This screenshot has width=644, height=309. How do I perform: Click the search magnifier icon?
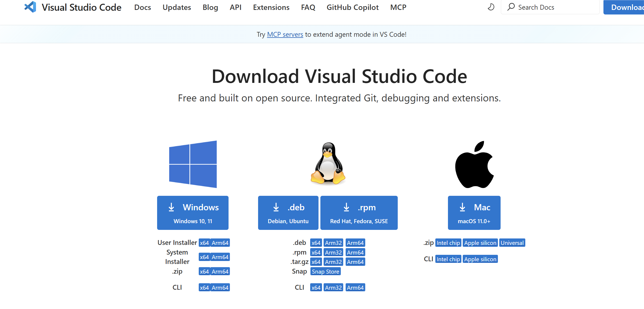pyautogui.click(x=511, y=7)
